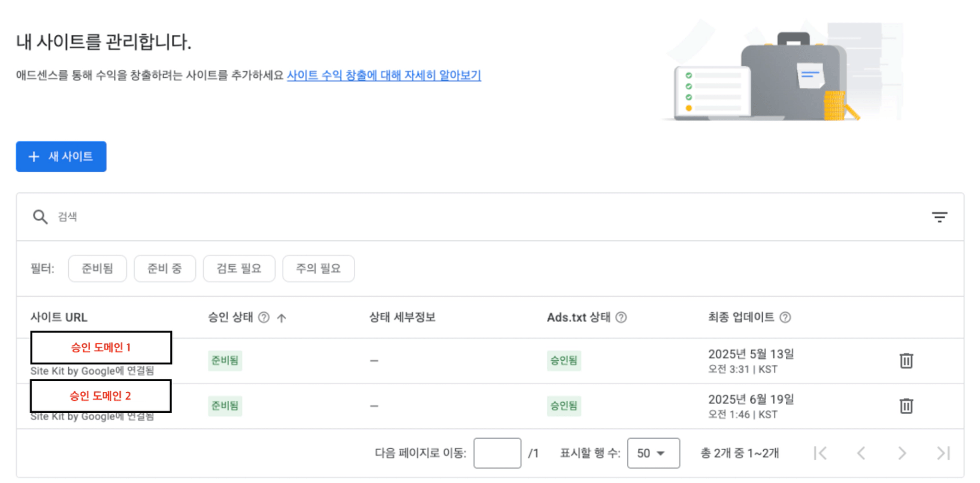Open the rows-per-page dropdown showing 50
The width and height of the screenshot is (980, 483).
[x=653, y=453]
